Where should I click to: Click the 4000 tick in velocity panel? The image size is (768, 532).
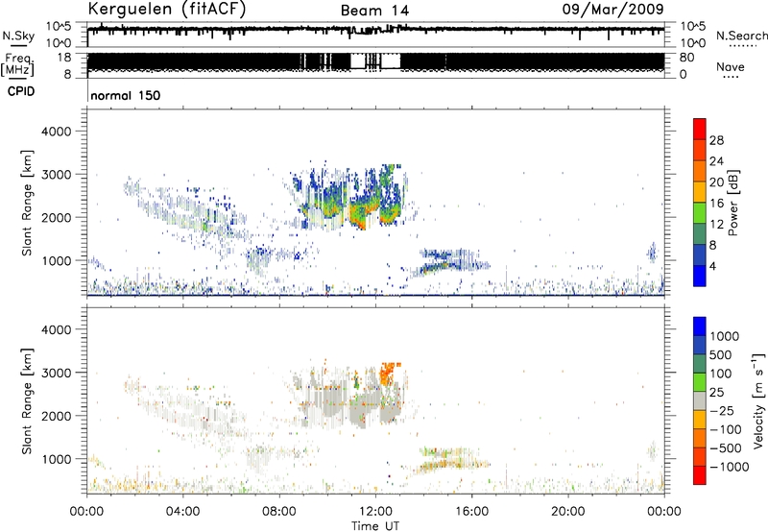[56, 329]
